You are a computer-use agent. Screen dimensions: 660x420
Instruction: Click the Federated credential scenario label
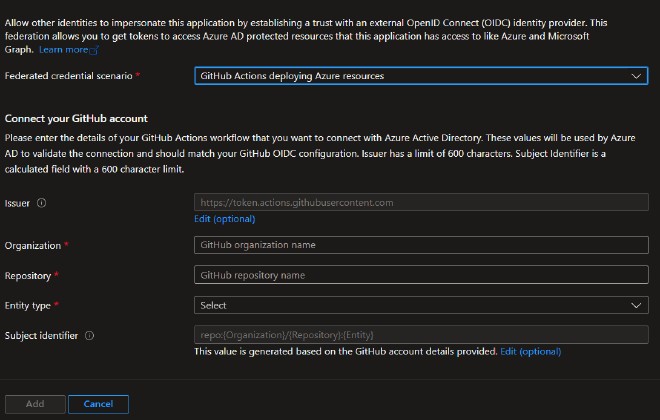[68, 76]
